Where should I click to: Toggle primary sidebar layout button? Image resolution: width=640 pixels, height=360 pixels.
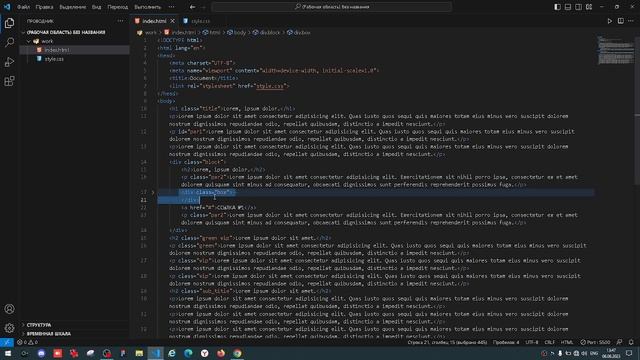(558, 7)
